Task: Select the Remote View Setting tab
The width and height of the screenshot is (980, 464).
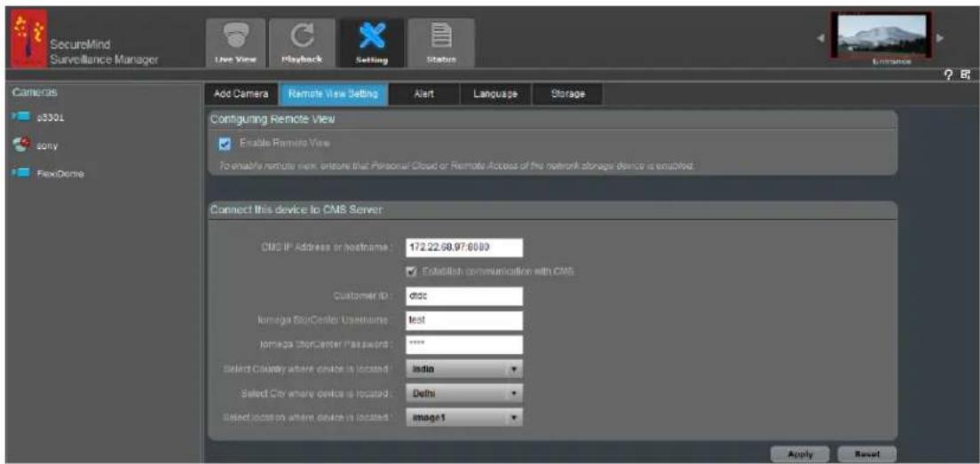Action: [x=333, y=94]
